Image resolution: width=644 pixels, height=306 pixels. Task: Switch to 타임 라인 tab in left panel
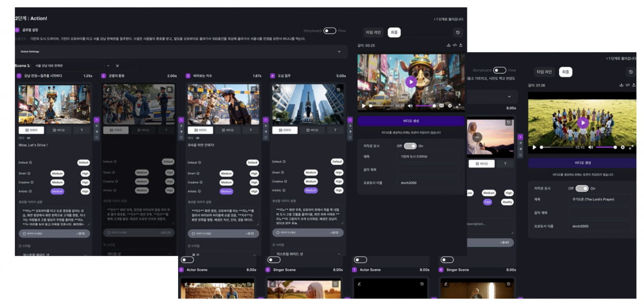(x=373, y=33)
